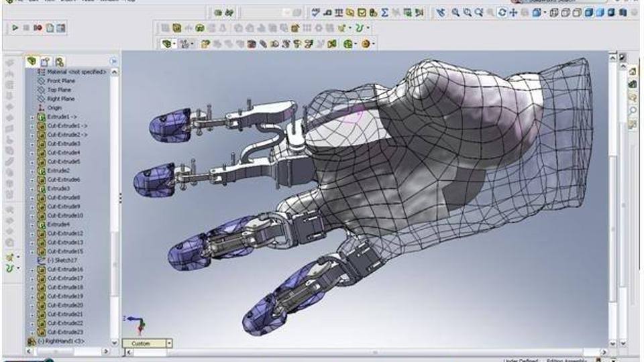
Task: Click the flyout expand arrow atop feature tree
Action: [x=114, y=62]
